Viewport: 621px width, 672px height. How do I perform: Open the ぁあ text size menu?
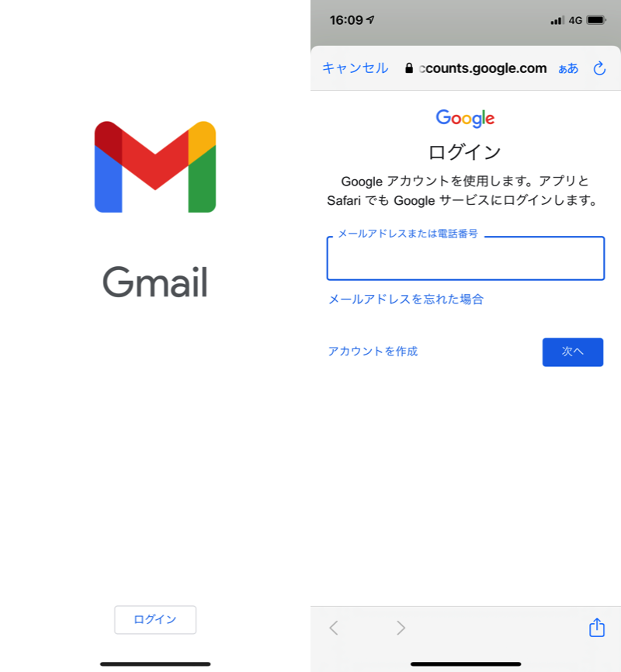(x=568, y=68)
